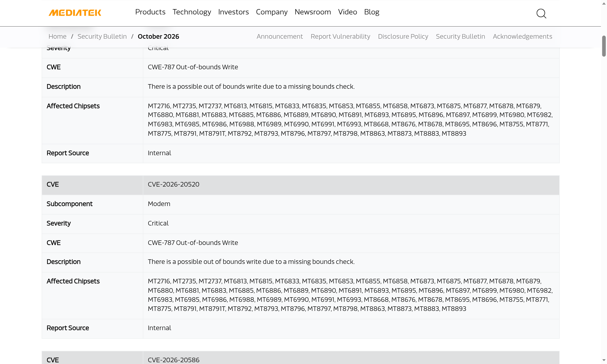Viewport: 607px width, 364px height.
Task: Open the Investors menu
Action: point(233,12)
